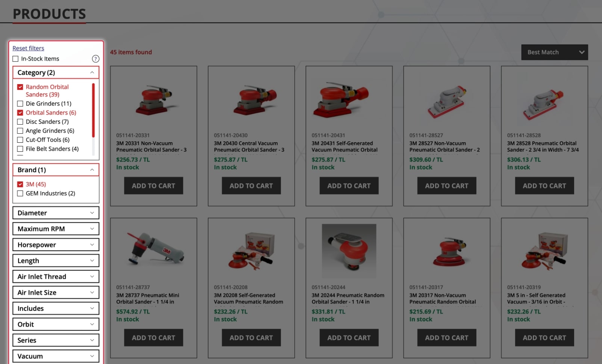Click the category list red scrollbar

click(x=93, y=110)
